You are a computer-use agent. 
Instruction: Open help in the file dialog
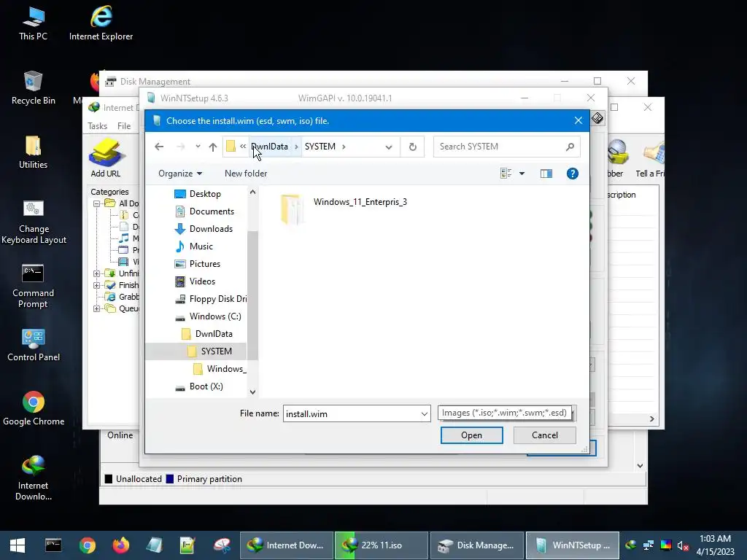[572, 174]
